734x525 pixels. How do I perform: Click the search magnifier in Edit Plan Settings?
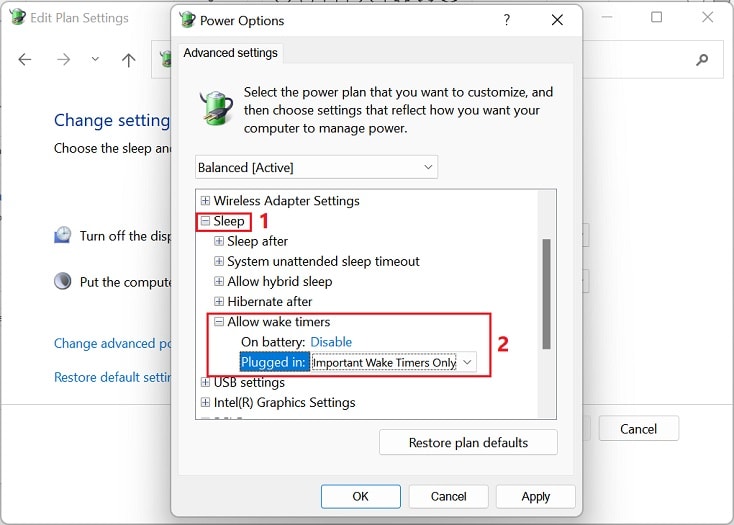pos(702,59)
